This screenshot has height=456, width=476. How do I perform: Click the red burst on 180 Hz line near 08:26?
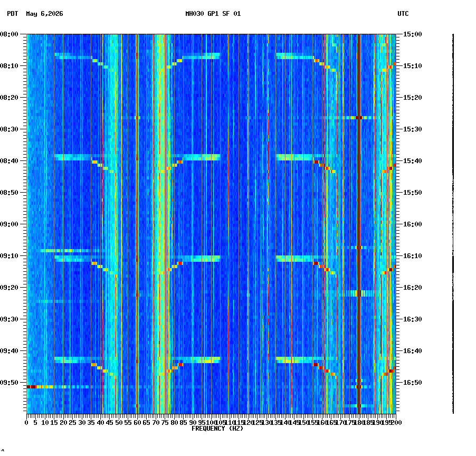(x=359, y=118)
